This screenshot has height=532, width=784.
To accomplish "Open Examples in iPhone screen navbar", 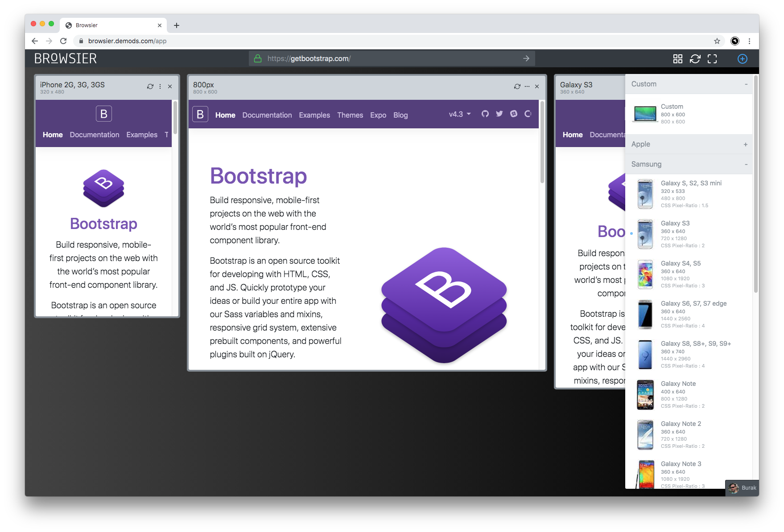I will pos(142,135).
